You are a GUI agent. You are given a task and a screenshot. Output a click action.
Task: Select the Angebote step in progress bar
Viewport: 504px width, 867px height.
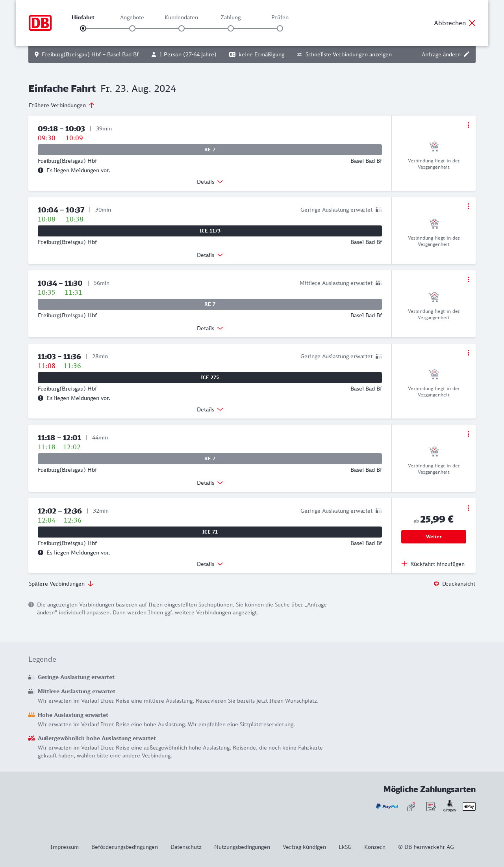click(x=132, y=28)
